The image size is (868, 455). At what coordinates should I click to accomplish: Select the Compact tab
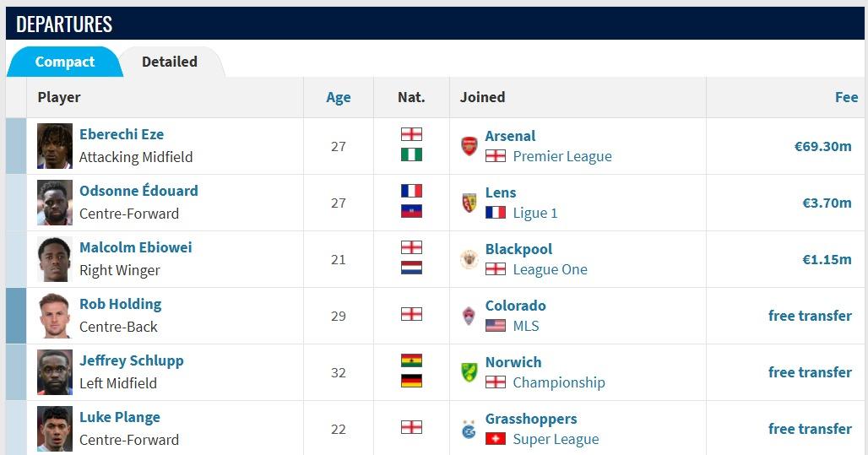click(65, 62)
